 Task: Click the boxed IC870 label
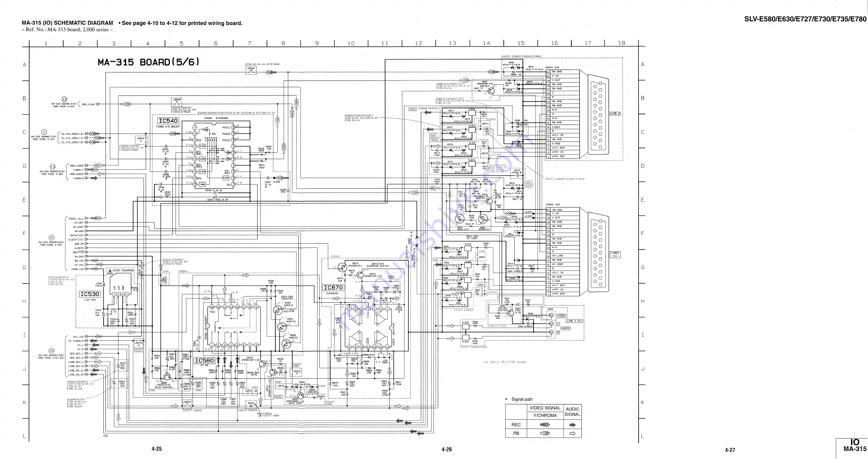pyautogui.click(x=333, y=288)
